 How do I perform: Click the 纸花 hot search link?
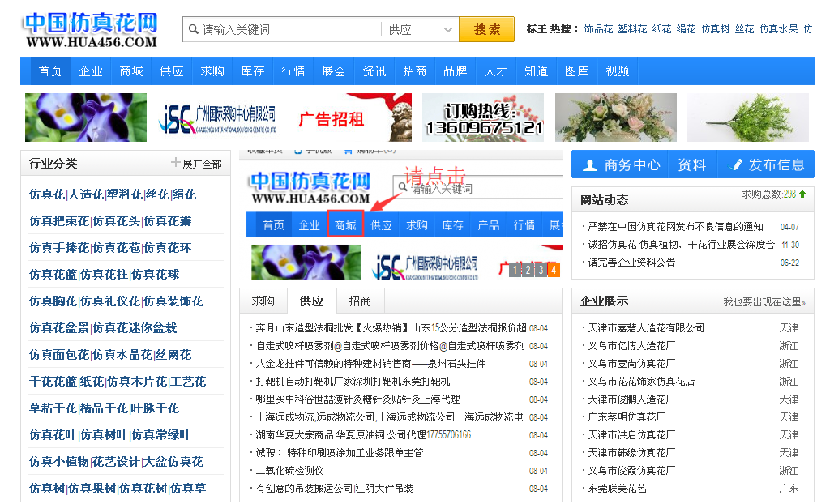click(x=661, y=29)
